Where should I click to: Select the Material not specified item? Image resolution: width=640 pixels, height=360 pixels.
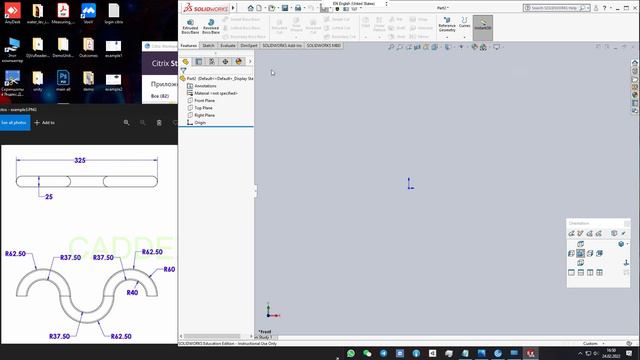[x=212, y=93]
